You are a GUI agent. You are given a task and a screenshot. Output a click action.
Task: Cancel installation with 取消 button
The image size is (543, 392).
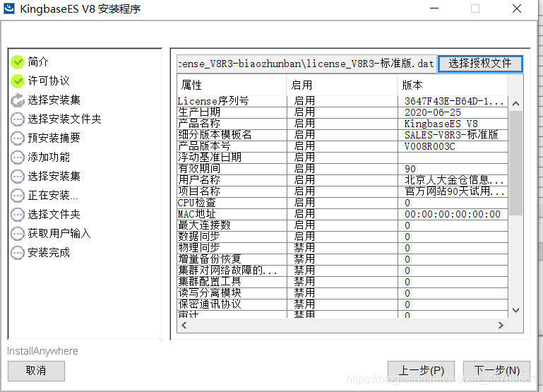36,371
